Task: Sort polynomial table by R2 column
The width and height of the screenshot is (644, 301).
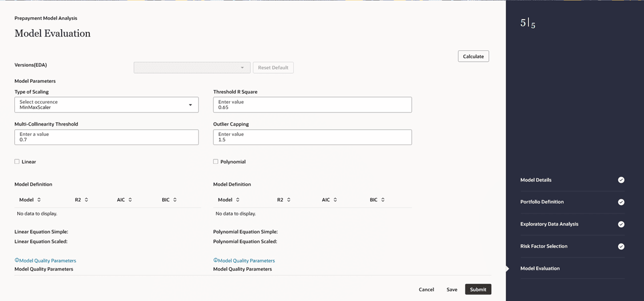Action: click(x=289, y=200)
